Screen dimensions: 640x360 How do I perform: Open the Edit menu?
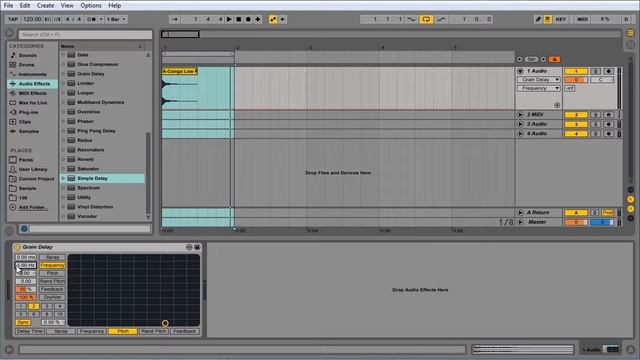click(x=25, y=5)
